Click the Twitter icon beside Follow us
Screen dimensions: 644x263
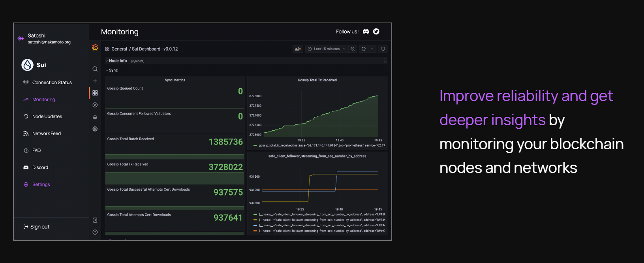pos(376,32)
